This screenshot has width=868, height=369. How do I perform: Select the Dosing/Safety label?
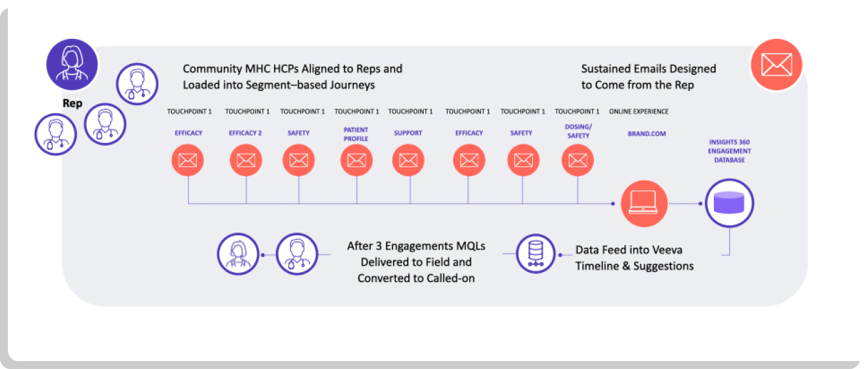click(577, 132)
